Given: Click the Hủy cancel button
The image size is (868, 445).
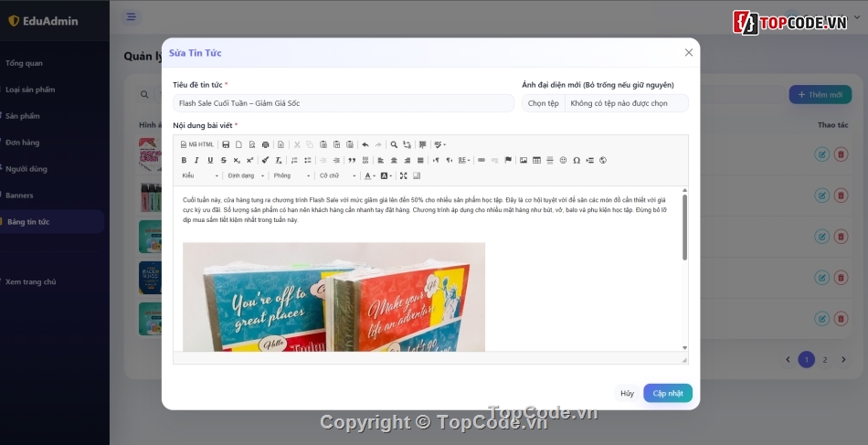Looking at the screenshot, I should tap(627, 393).
